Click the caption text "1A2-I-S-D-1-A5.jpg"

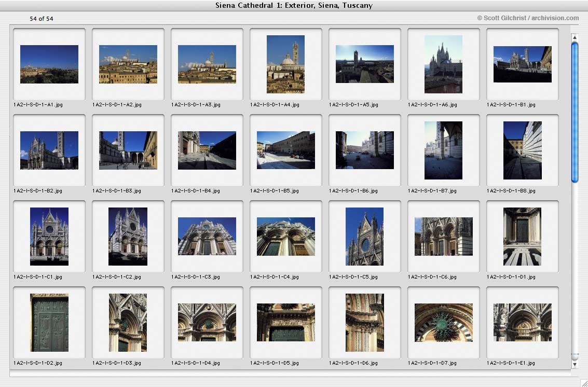pyautogui.click(x=353, y=105)
